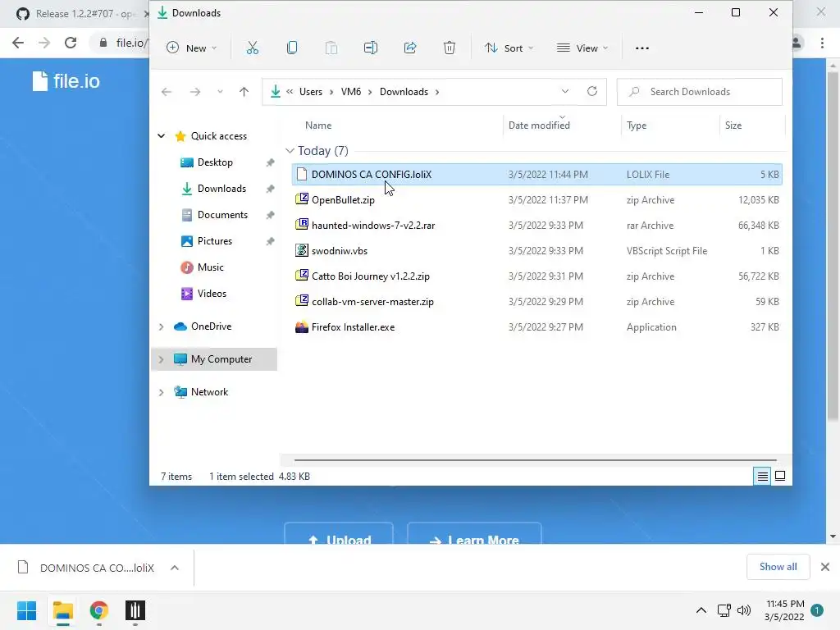Select Videos in sidebar
Screen dimensions: 840x630
(212, 294)
